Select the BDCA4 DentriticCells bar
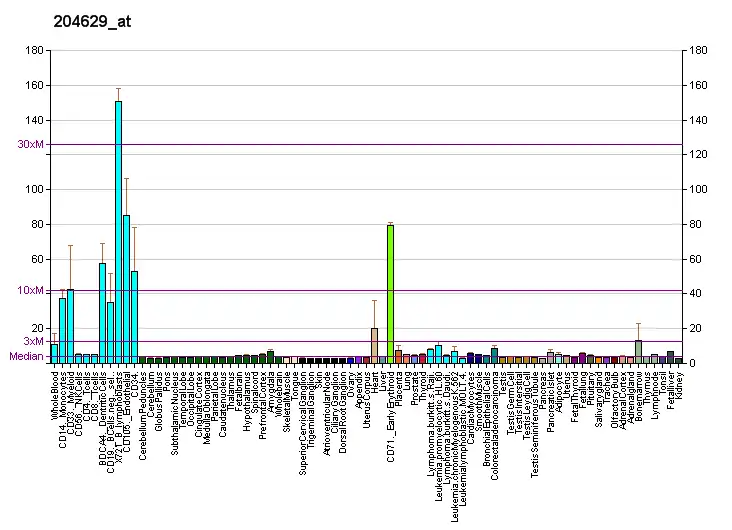The height and width of the screenshot is (530, 732). pyautogui.click(x=102, y=312)
